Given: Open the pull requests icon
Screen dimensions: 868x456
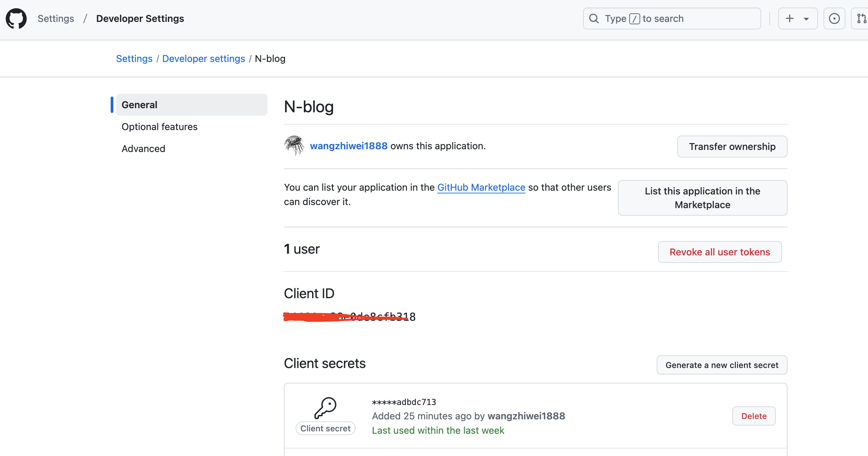Looking at the screenshot, I should 861,18.
